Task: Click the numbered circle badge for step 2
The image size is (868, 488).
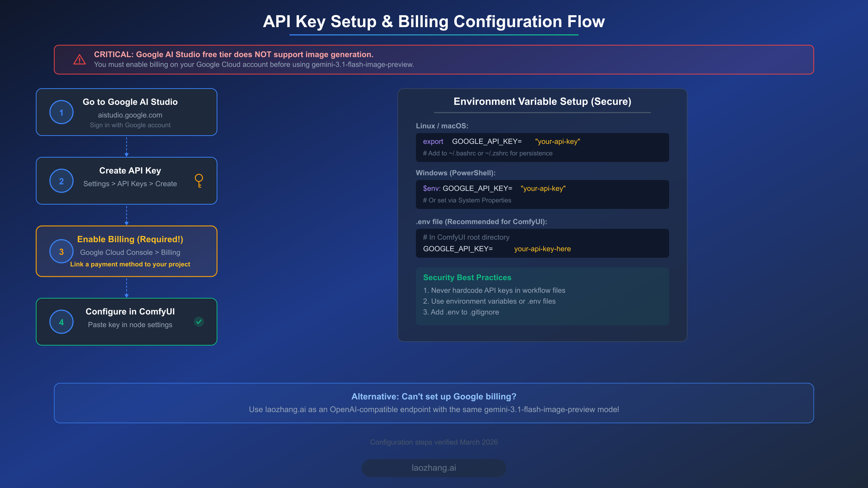Action: tap(61, 181)
